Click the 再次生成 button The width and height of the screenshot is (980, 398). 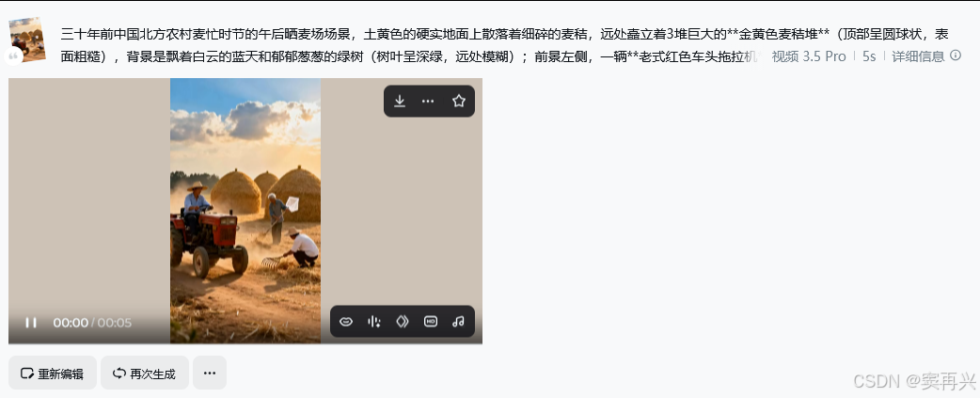click(x=145, y=373)
